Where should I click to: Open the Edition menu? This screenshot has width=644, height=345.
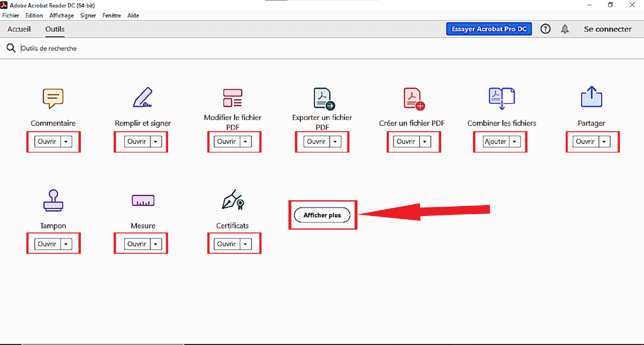point(34,15)
